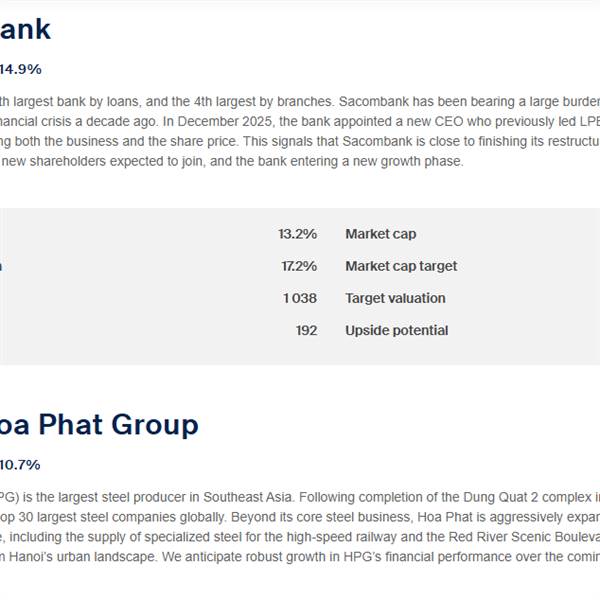Click the partially visible Sacombank heading

(x=25, y=29)
